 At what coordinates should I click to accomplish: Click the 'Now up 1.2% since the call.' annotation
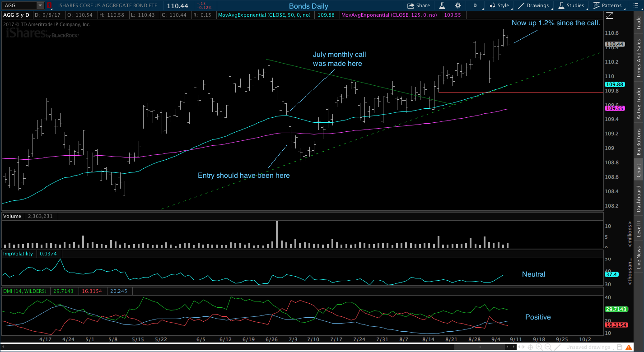[x=556, y=23]
